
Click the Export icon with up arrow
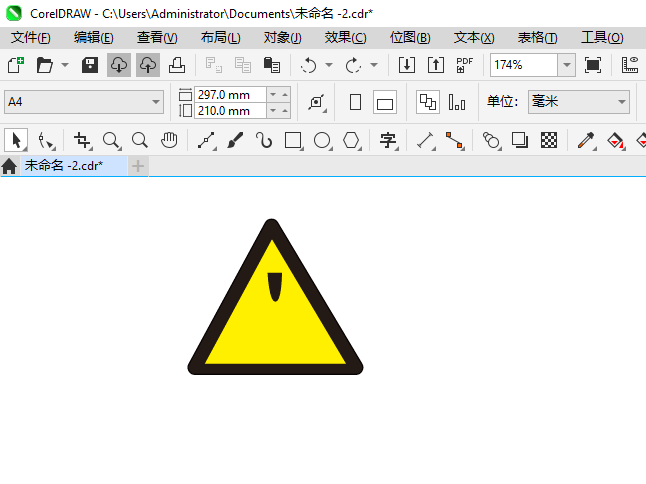435,65
